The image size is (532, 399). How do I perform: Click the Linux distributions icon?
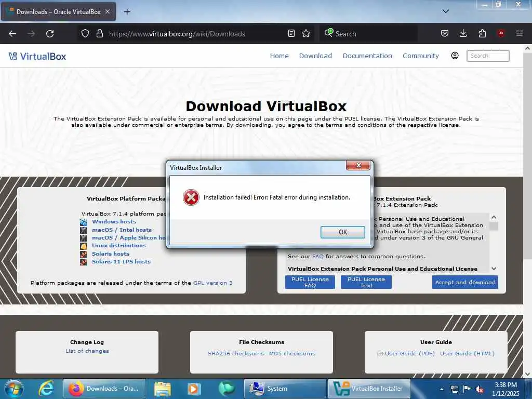point(84,246)
